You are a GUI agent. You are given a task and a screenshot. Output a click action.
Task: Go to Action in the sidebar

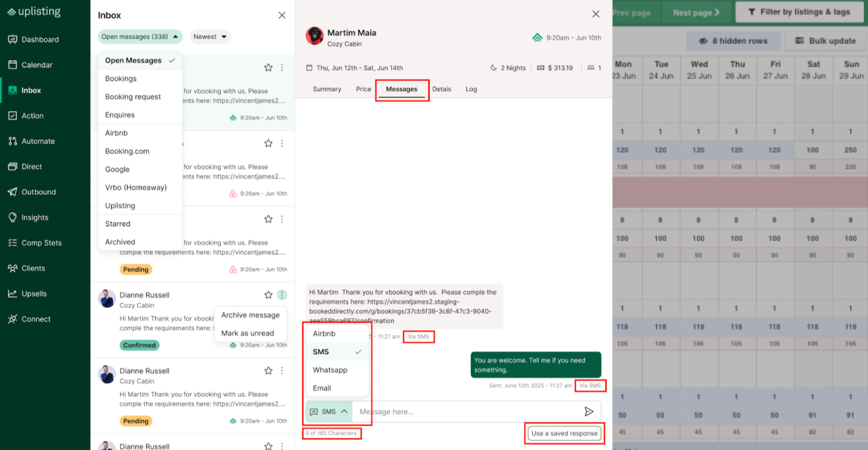pyautogui.click(x=26, y=116)
